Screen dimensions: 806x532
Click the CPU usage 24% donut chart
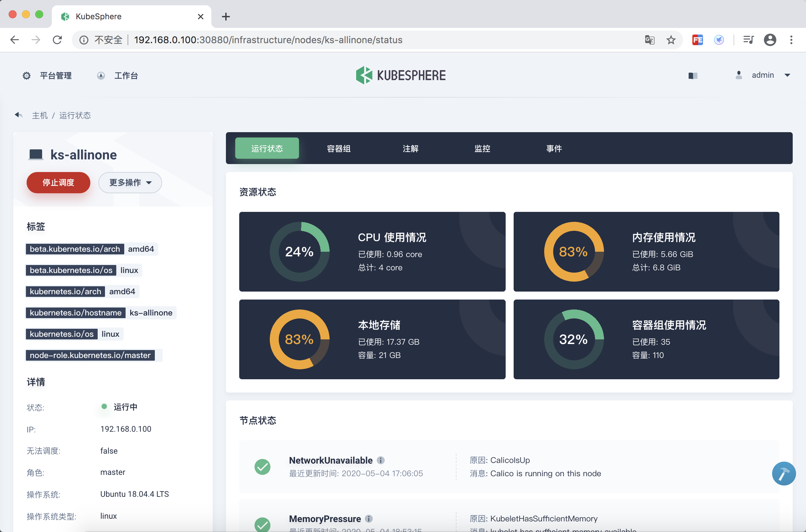299,252
